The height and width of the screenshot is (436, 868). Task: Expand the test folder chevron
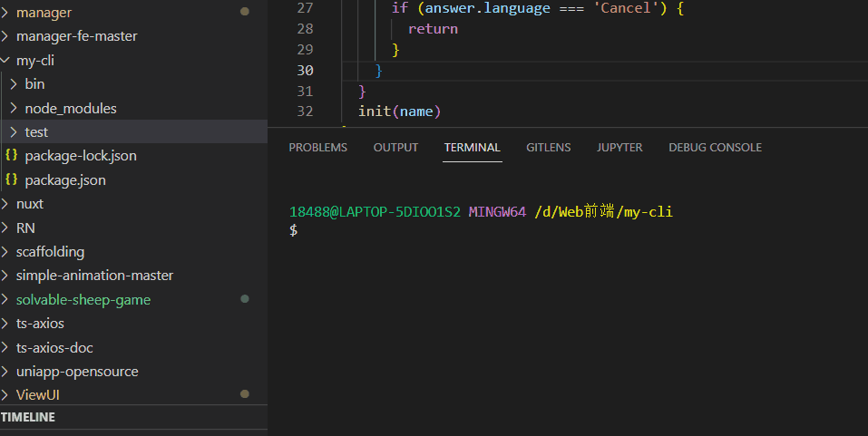click(14, 131)
